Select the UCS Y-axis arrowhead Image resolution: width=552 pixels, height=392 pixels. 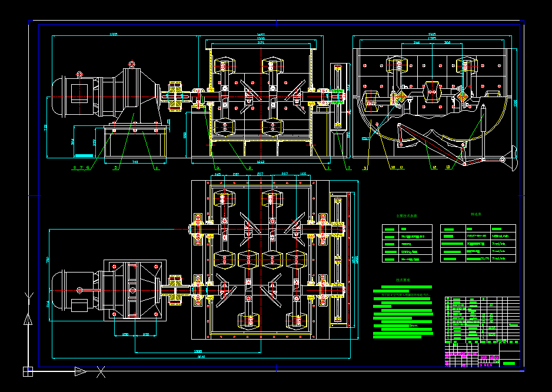(x=28, y=320)
